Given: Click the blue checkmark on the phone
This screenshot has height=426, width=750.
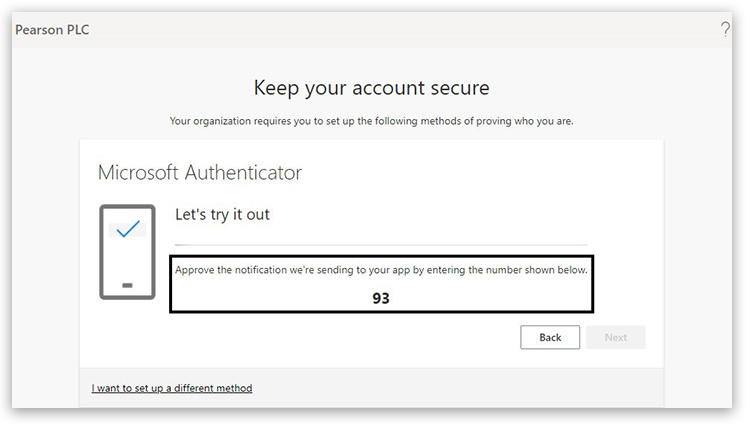Looking at the screenshot, I should 127,230.
